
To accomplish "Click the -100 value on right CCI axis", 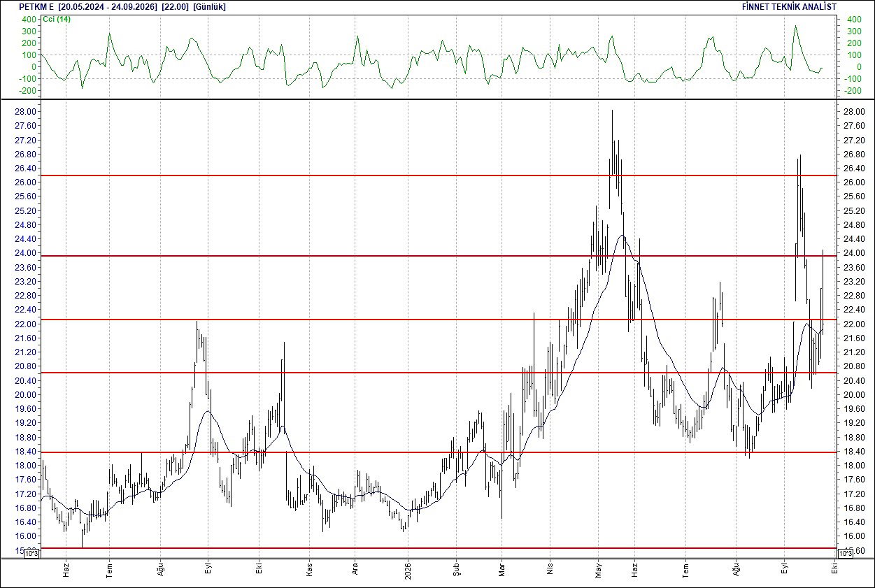I will 854,79.
